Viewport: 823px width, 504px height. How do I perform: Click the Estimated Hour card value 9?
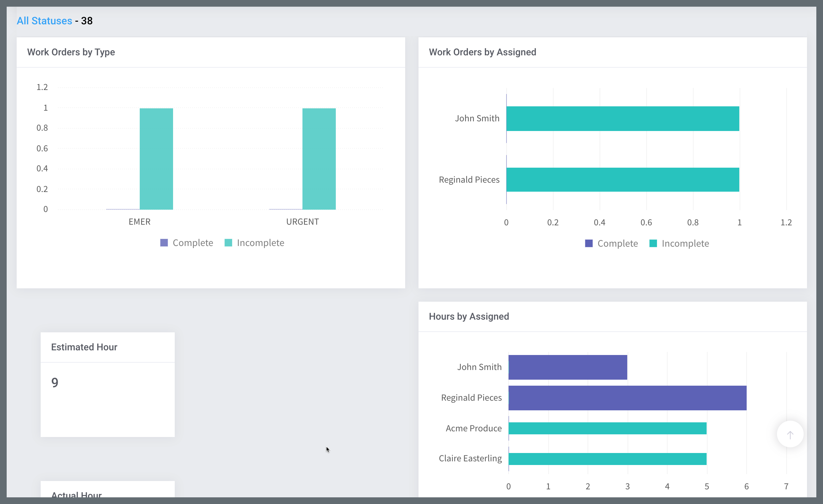[x=55, y=383]
